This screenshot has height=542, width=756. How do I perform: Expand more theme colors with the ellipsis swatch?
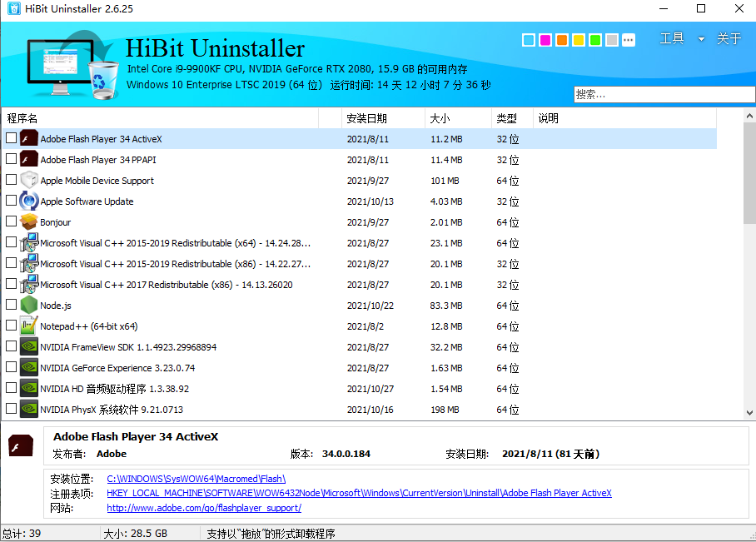(629, 39)
